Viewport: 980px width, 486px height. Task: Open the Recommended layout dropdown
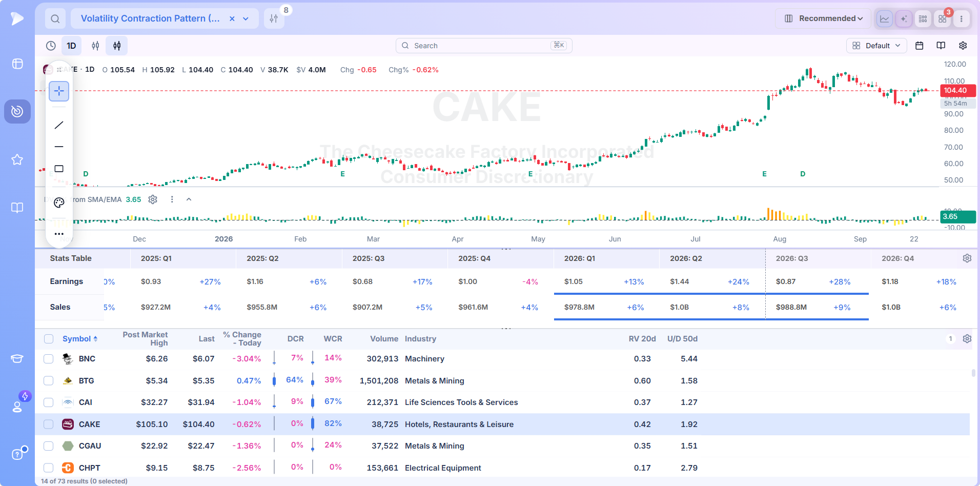coord(823,19)
